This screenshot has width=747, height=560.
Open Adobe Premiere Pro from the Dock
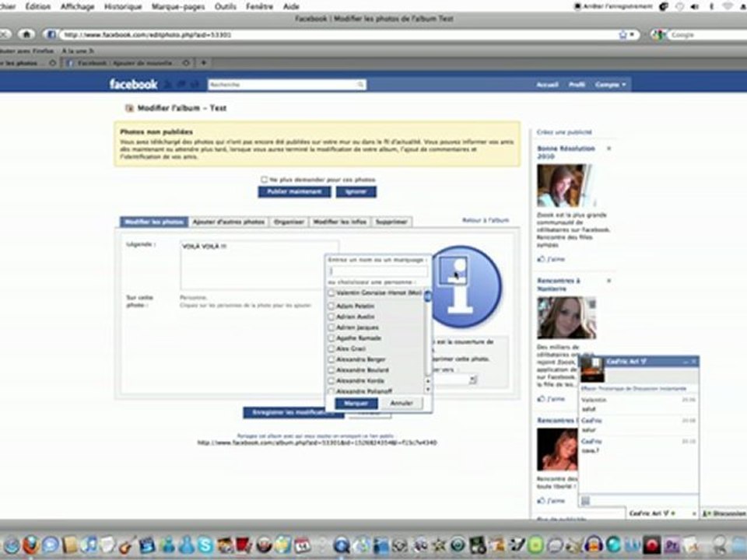coord(672,544)
